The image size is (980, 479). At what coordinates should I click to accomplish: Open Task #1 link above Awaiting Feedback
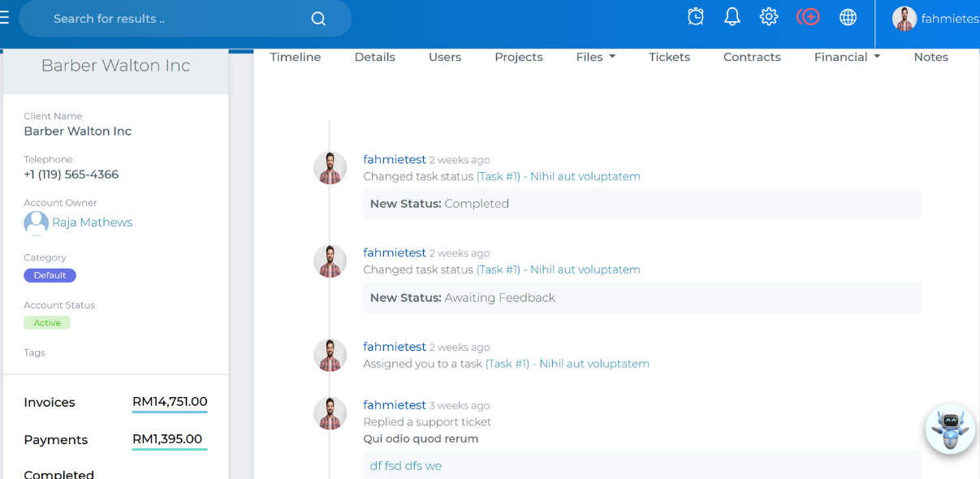[x=559, y=270]
